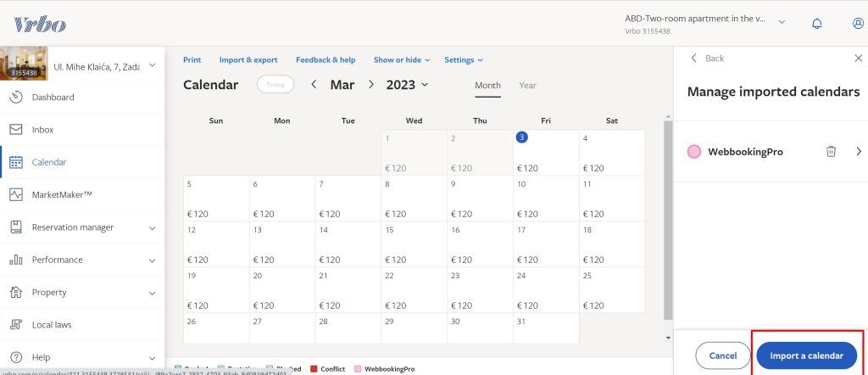Screen dimensions: 868x375
Task: Open the 2023 year dropdown
Action: (x=407, y=85)
